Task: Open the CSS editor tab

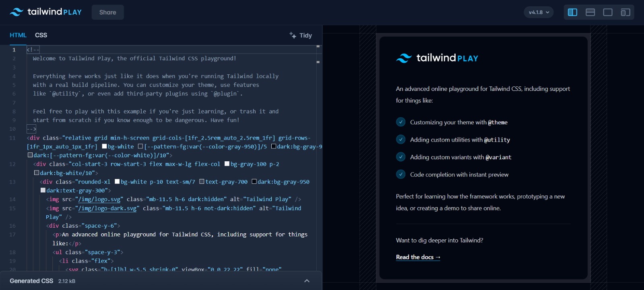Action: coord(41,35)
